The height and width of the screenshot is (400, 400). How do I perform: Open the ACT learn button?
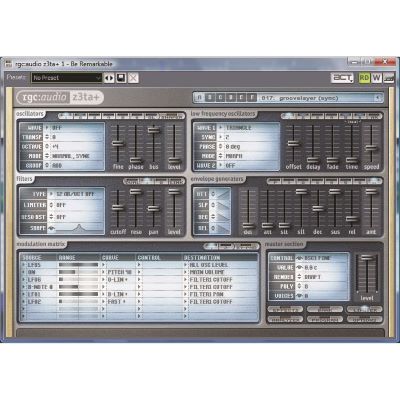coord(342,78)
